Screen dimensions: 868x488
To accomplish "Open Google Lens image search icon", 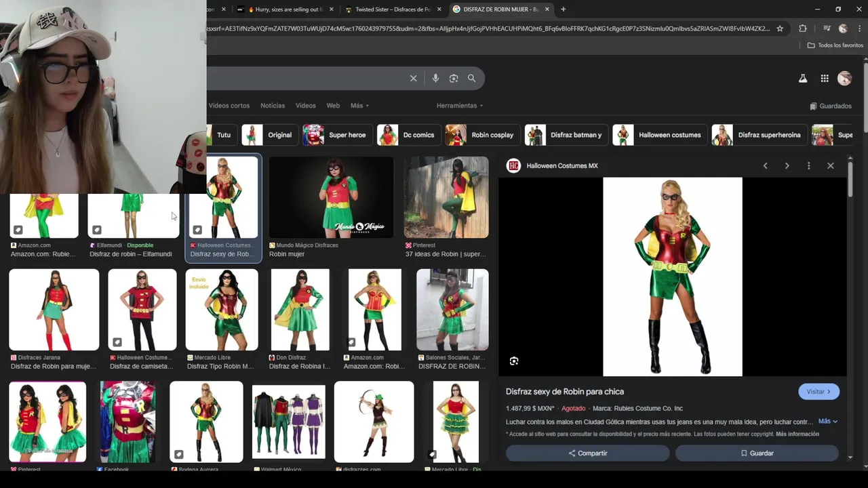I will tap(454, 78).
